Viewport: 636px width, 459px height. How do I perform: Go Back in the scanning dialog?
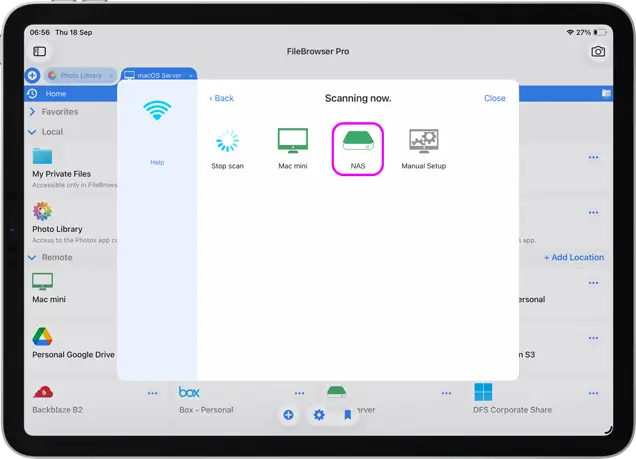point(221,98)
